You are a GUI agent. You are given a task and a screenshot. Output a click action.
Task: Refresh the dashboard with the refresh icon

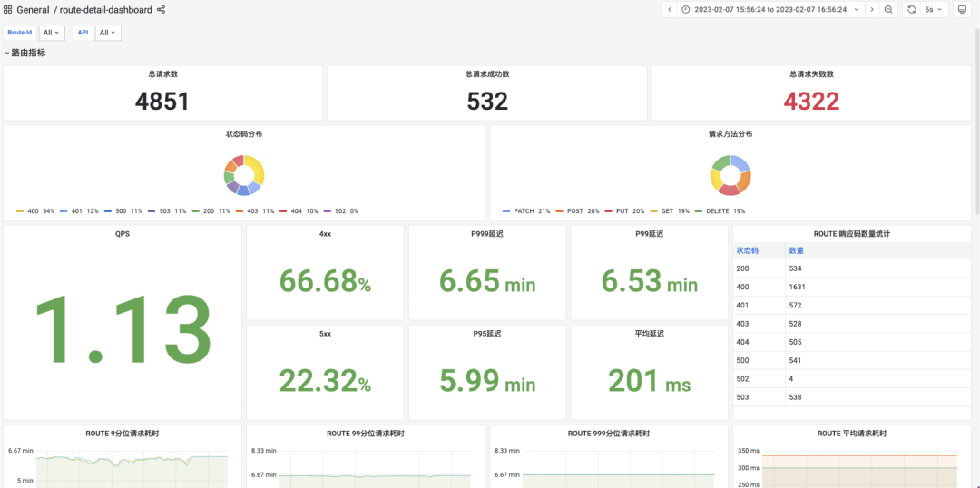(911, 10)
